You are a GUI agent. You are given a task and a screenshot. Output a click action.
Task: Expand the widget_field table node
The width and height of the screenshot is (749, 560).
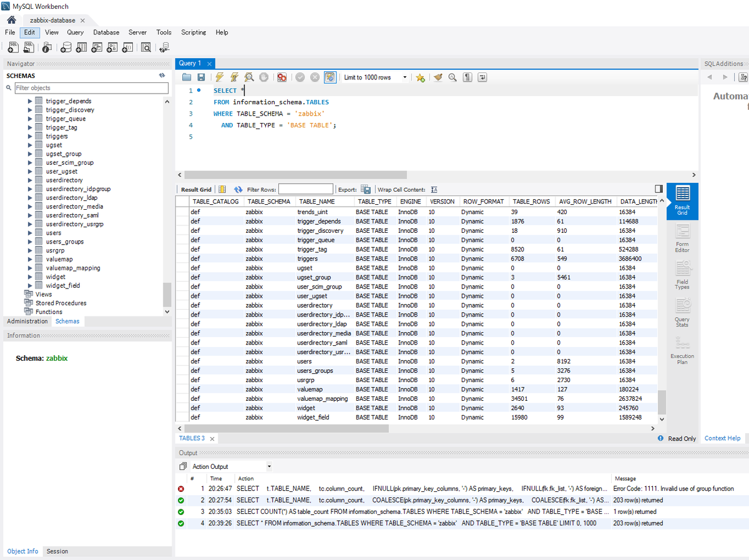(30, 285)
